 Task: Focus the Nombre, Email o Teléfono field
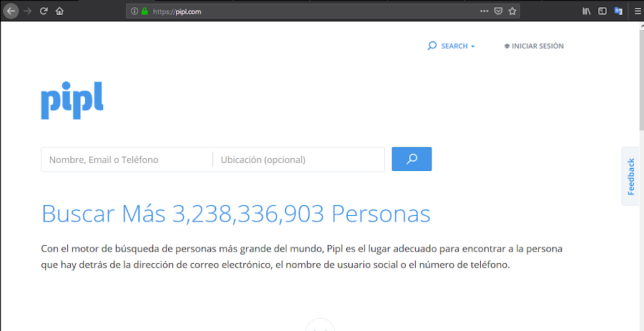127,159
